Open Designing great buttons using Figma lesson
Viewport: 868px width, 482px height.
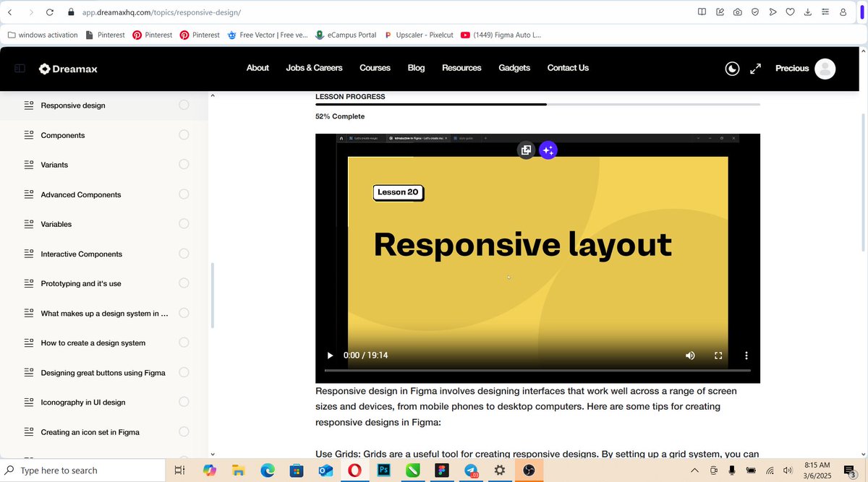tap(103, 373)
